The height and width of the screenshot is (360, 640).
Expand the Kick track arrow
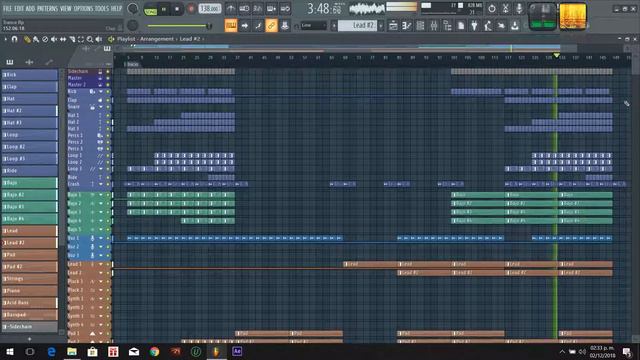tap(101, 92)
